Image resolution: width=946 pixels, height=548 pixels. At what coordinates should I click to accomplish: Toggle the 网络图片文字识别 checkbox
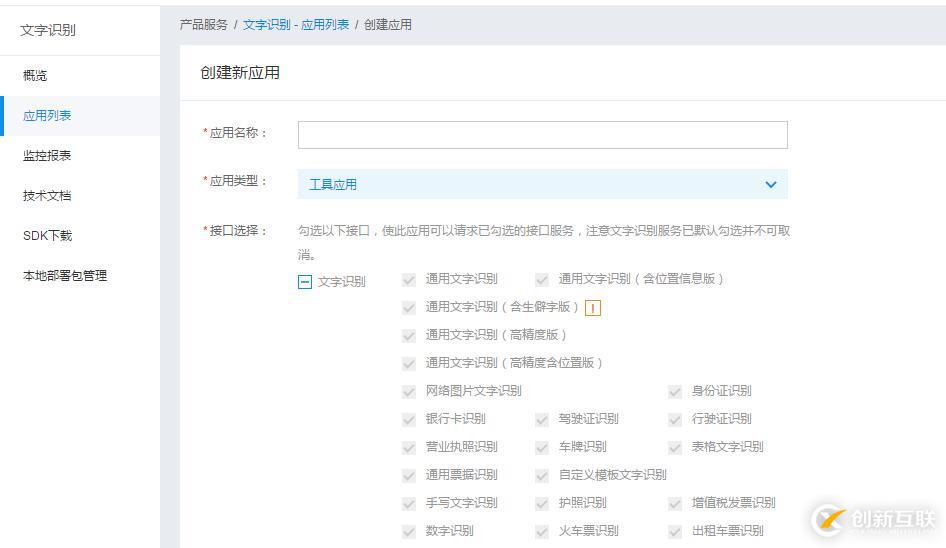409,392
